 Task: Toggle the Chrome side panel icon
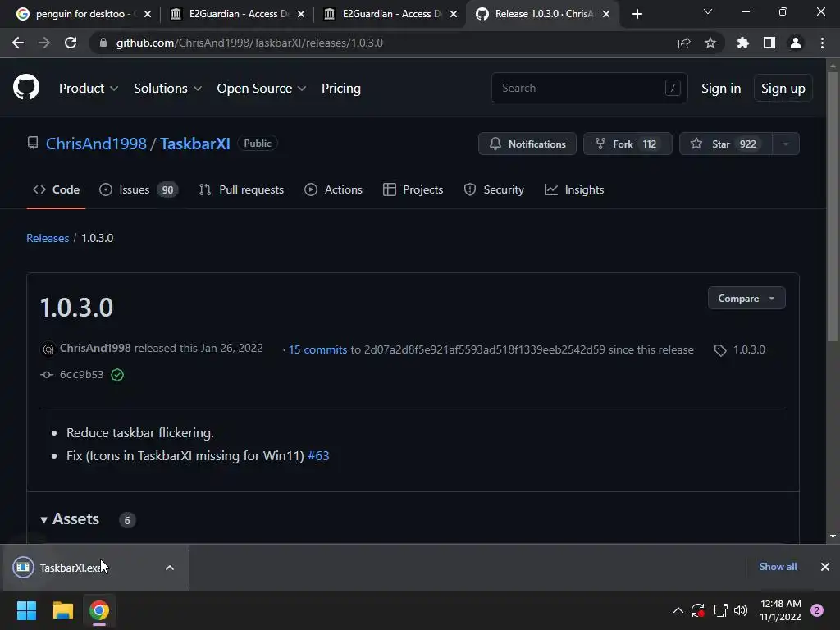769,43
